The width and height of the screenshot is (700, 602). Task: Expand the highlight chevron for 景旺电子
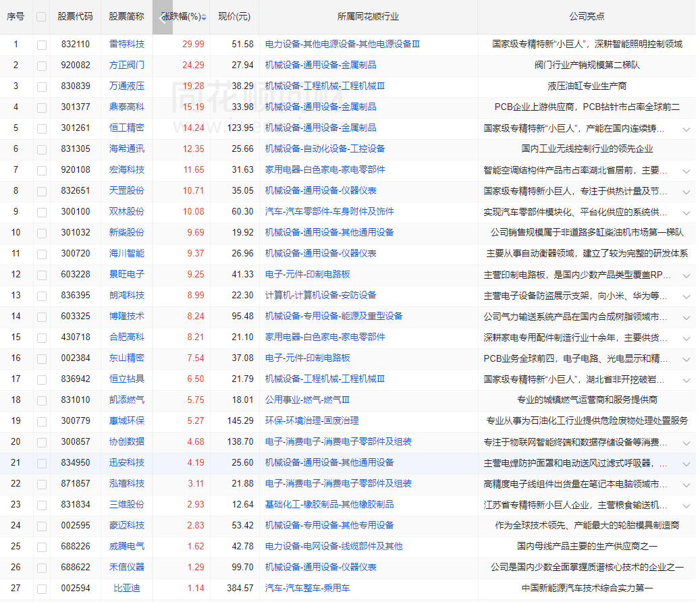point(686,276)
